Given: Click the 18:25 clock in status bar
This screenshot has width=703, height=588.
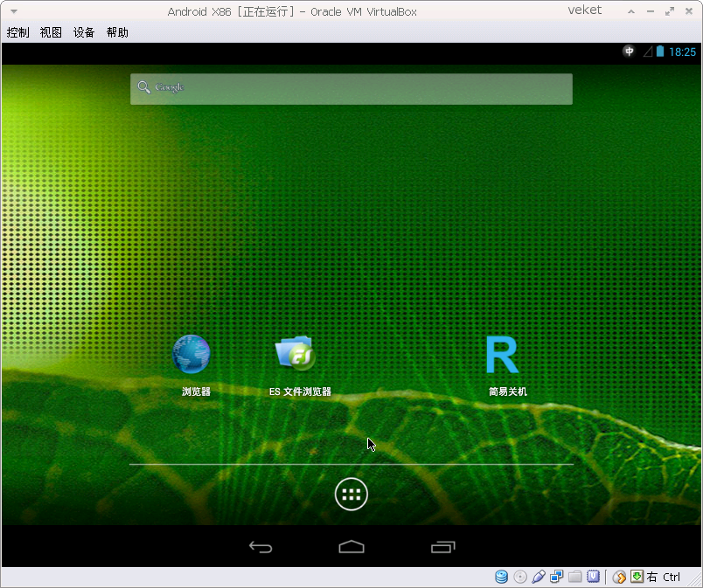Looking at the screenshot, I should click(x=682, y=52).
